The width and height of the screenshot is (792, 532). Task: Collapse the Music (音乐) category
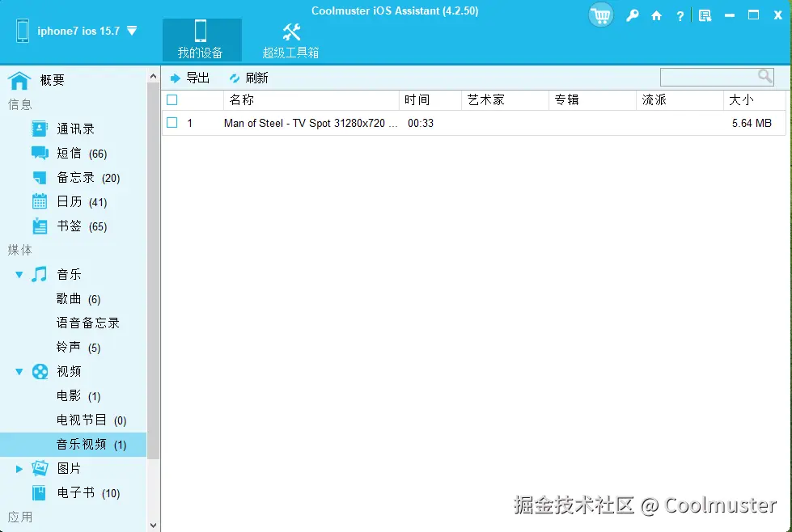(x=19, y=274)
